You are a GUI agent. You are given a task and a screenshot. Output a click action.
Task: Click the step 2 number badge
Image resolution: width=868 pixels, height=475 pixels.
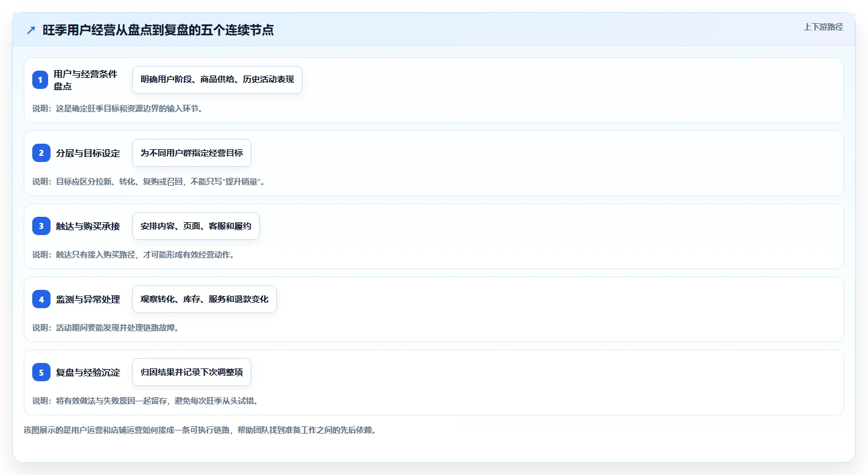point(41,153)
